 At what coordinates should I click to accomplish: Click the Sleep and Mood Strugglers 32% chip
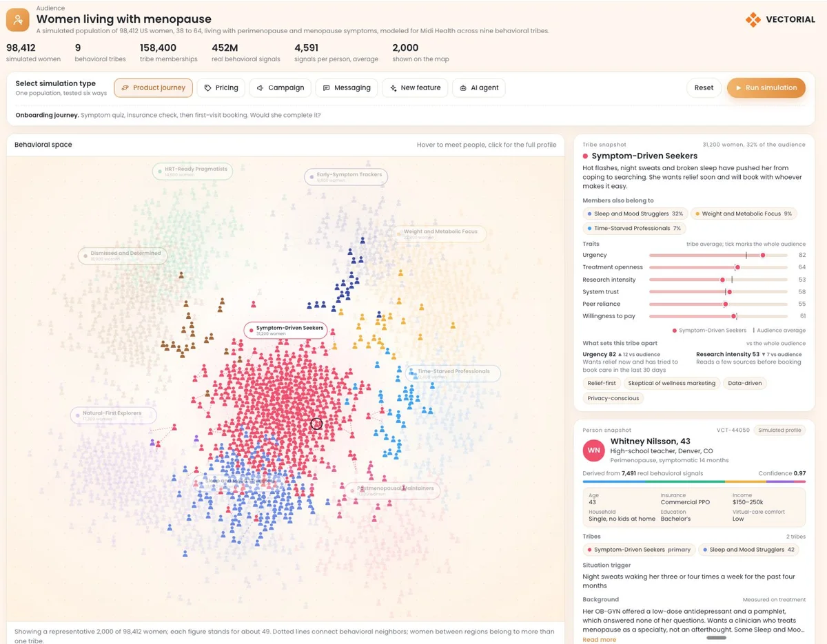coord(635,214)
